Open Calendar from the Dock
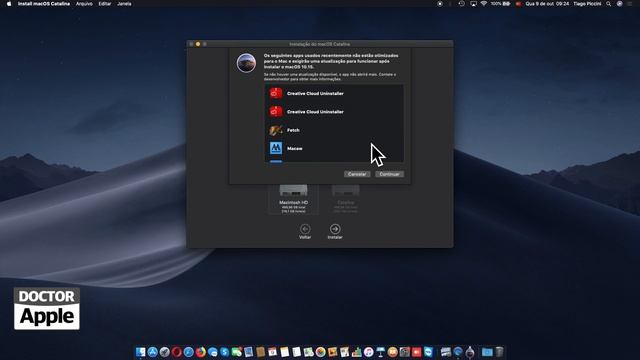Image resolution: width=640 pixels, height=360 pixels. pyautogui.click(x=272, y=352)
